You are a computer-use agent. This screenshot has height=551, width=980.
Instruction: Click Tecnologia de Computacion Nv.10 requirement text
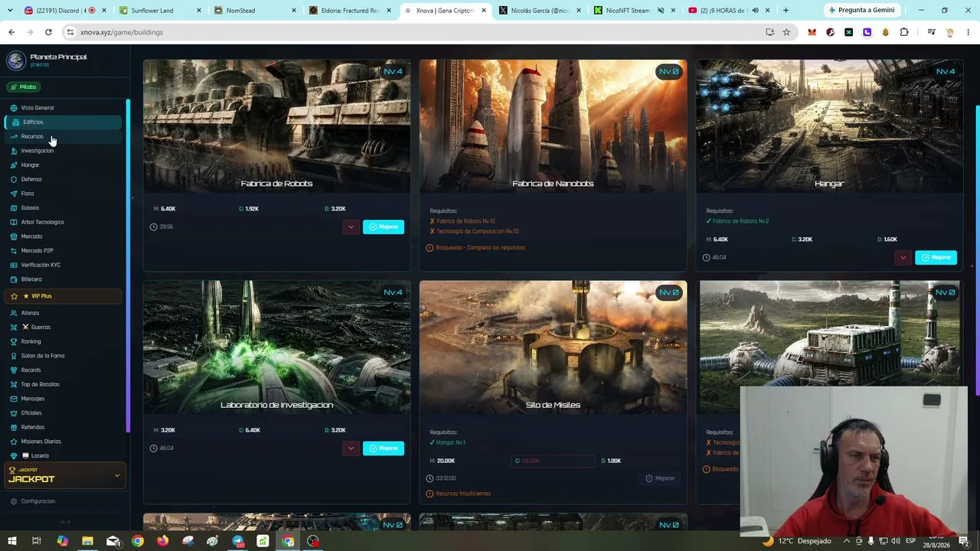pos(478,231)
